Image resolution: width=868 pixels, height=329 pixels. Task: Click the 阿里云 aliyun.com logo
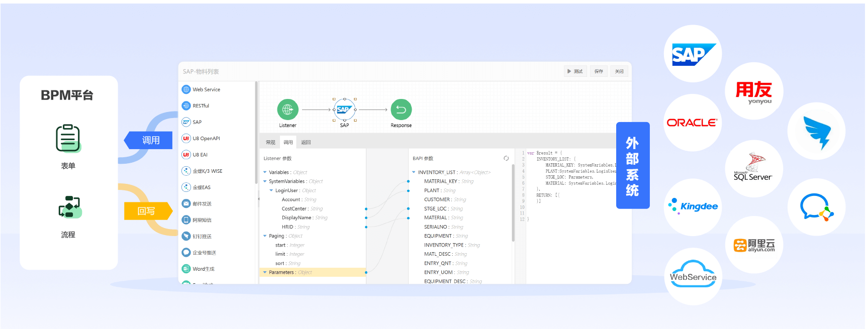754,245
